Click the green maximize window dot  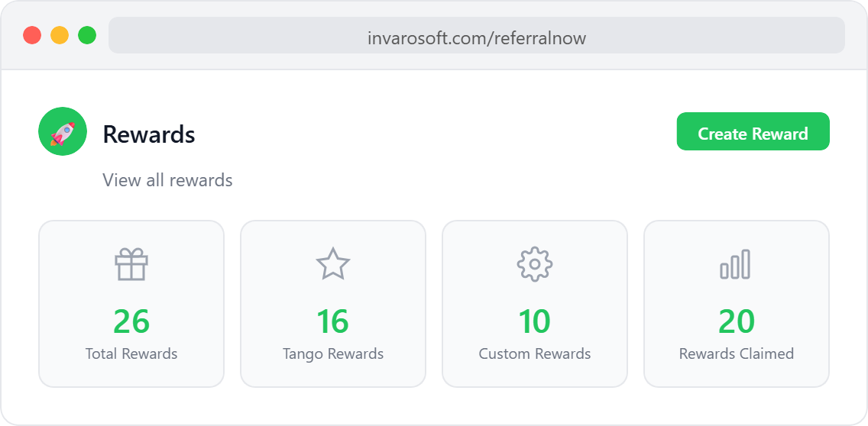coord(87,35)
